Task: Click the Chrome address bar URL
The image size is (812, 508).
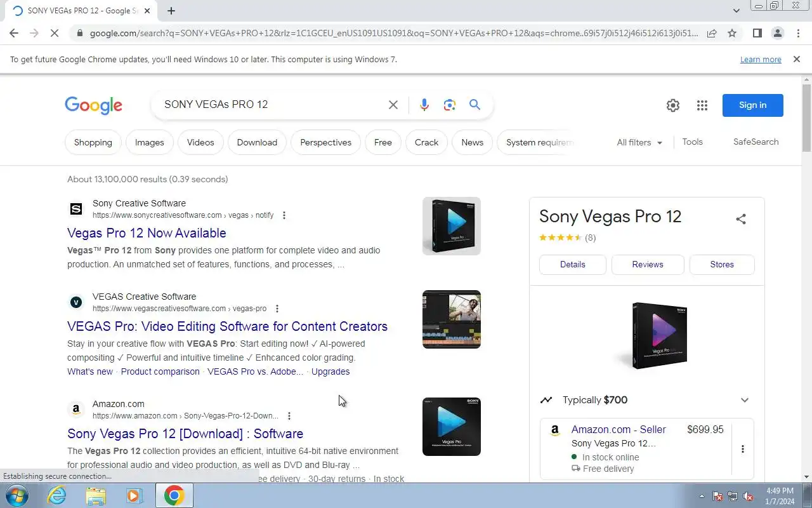Action: tap(393, 33)
